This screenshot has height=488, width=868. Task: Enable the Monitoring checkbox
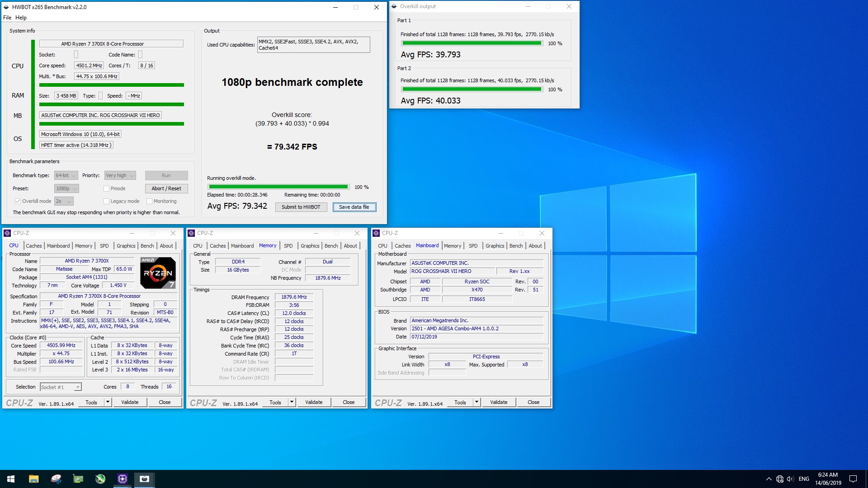point(149,201)
